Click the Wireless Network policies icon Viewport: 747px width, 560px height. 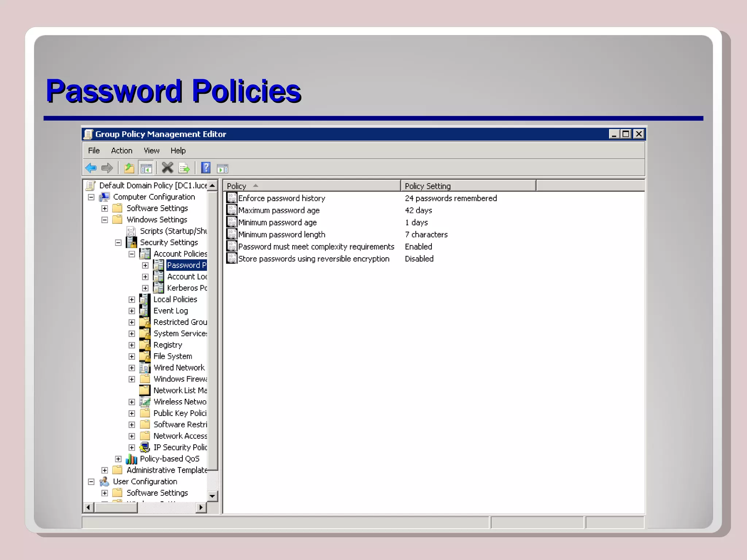[145, 402]
